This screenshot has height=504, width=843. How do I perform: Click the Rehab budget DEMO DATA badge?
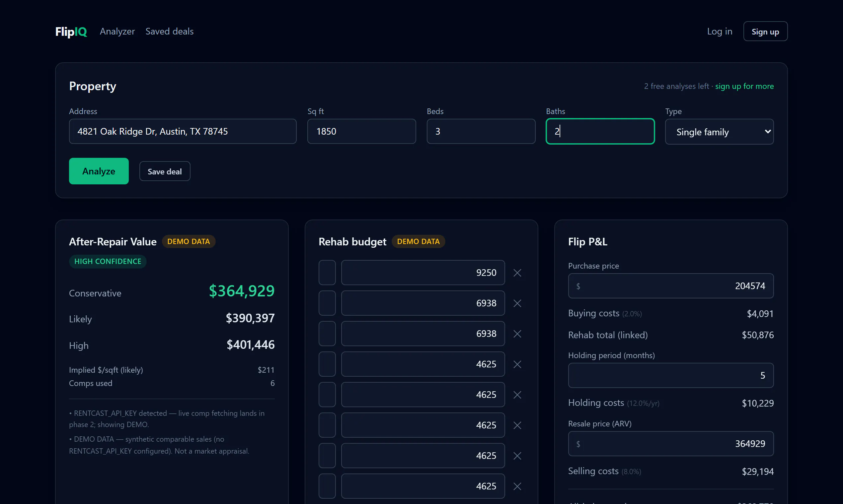(418, 241)
